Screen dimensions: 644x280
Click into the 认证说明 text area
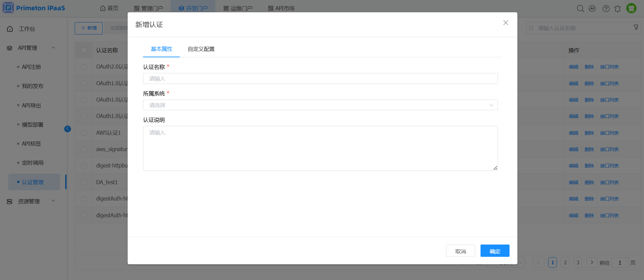(320, 148)
